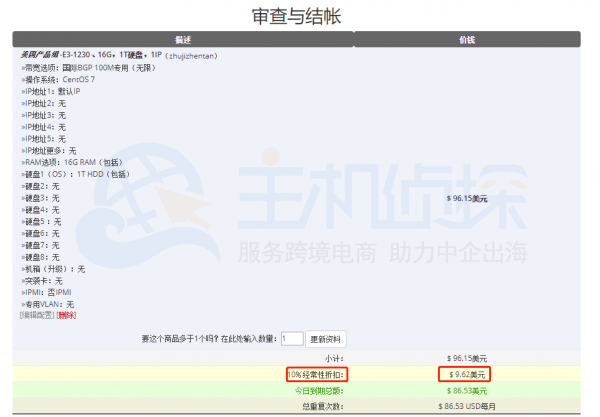Select the 硬盘7 无 row
The width and height of the screenshot is (600, 417).
[41, 246]
